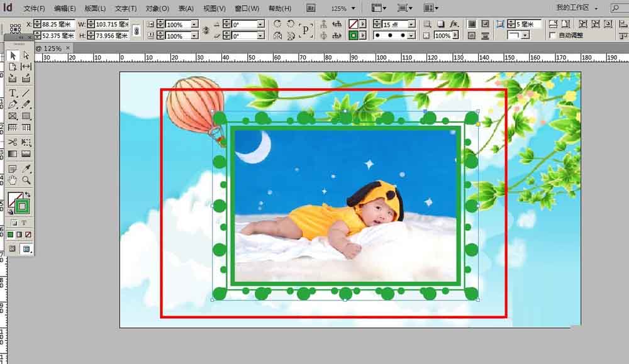Click the opacity 100% slider arrow
Viewport: 629px width, 364px height.
click(x=455, y=35)
